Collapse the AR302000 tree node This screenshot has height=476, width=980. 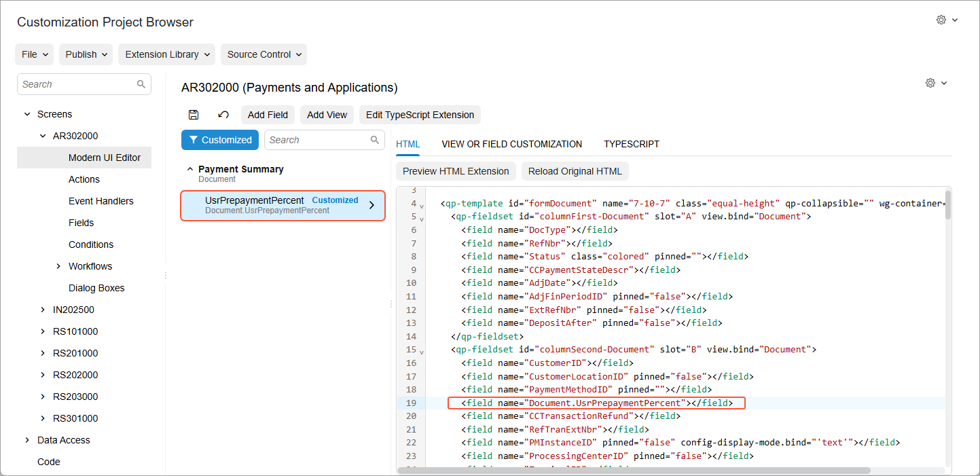(43, 136)
